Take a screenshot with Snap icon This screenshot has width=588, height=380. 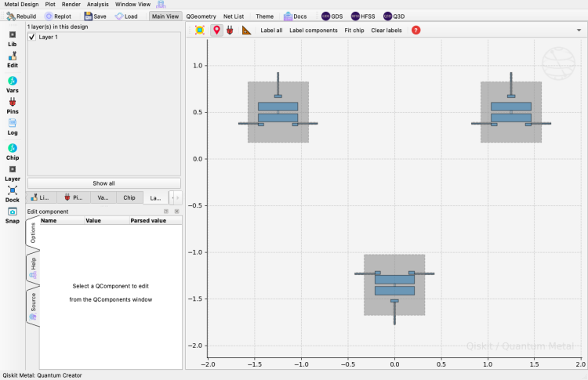pos(13,215)
